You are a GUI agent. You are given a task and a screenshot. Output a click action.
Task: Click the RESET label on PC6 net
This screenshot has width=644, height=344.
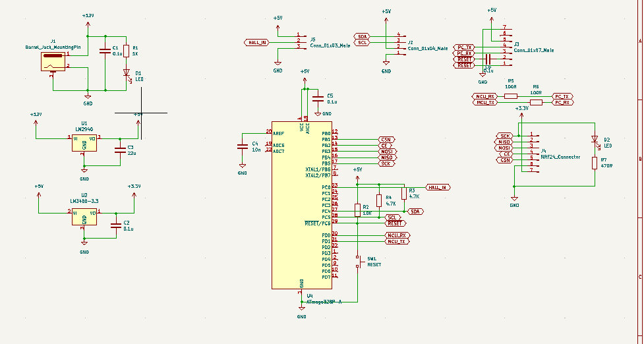pos(395,223)
